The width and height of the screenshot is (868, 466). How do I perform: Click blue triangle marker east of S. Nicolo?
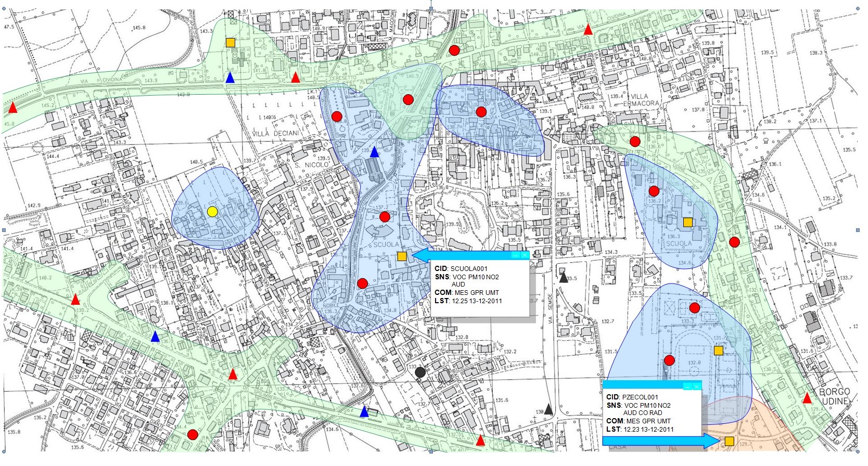[x=374, y=152]
